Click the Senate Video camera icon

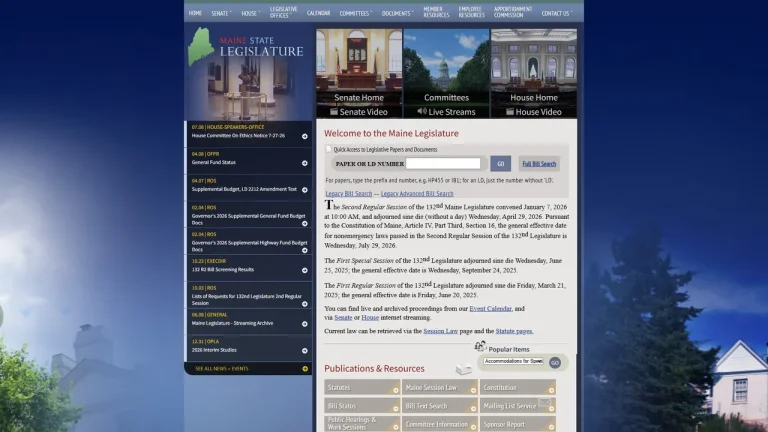(x=334, y=112)
